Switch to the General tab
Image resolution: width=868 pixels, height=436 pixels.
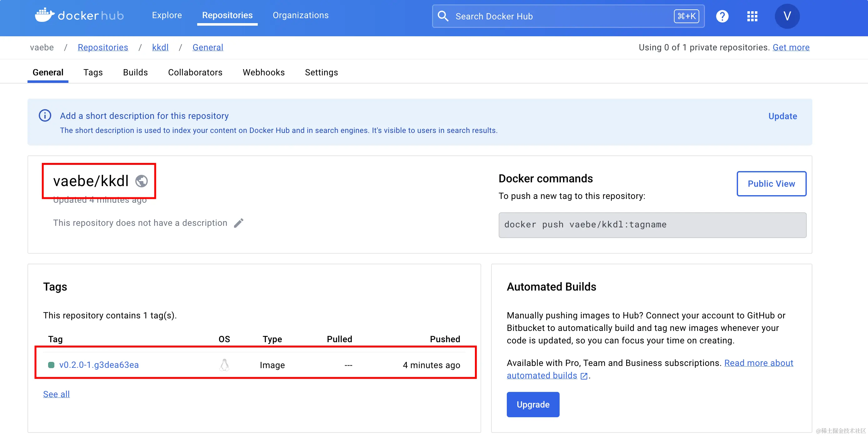(48, 72)
